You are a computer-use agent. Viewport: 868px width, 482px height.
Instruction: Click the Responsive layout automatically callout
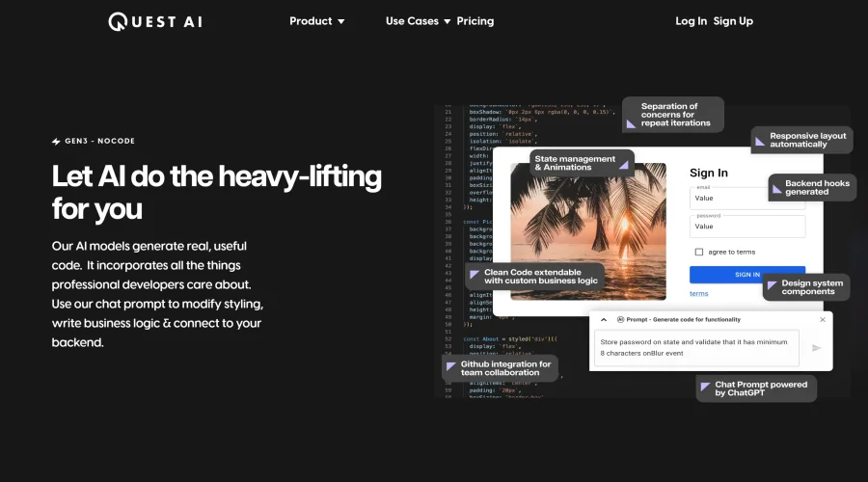point(802,140)
